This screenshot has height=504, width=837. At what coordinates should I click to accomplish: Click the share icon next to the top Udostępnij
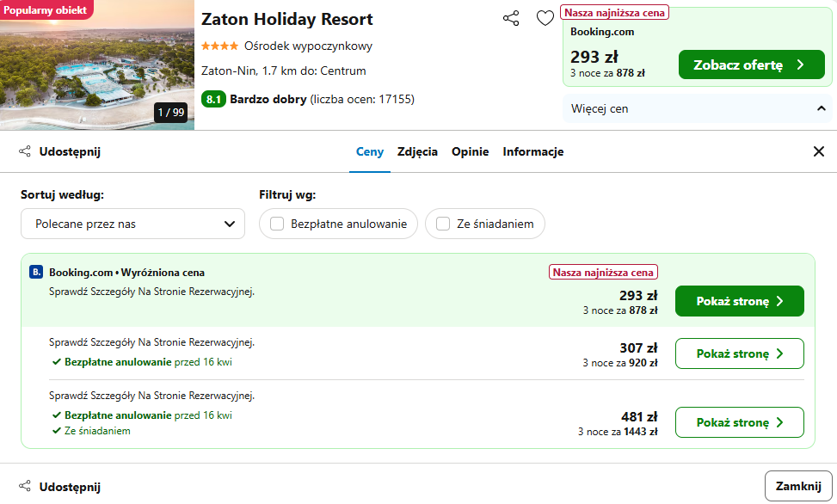(x=25, y=151)
